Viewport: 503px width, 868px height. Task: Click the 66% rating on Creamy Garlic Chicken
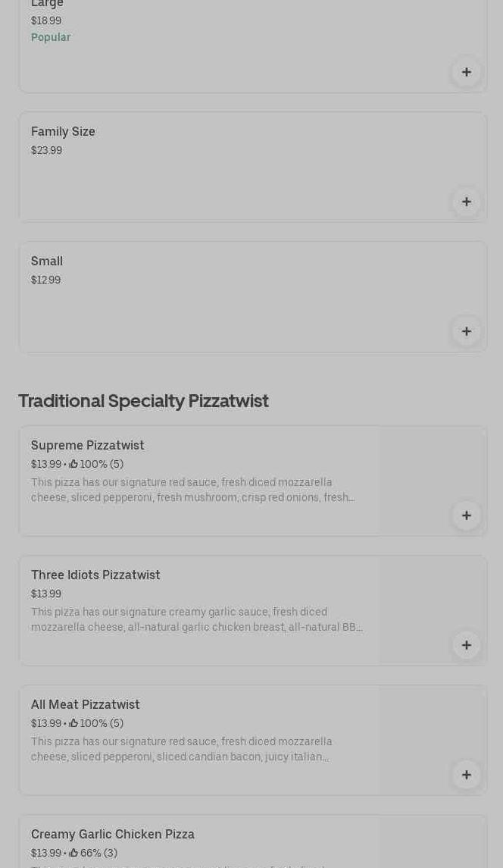[92, 853]
